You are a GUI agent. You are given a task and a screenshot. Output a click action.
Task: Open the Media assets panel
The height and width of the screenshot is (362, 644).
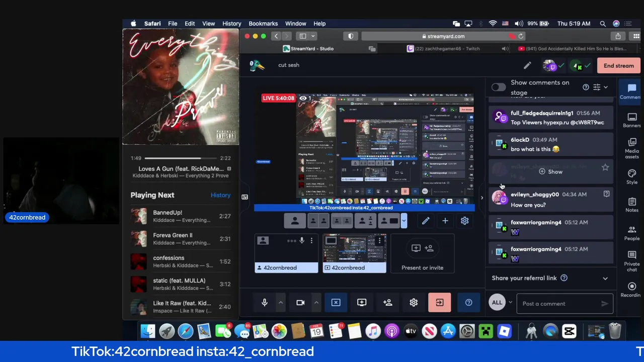pos(632,148)
